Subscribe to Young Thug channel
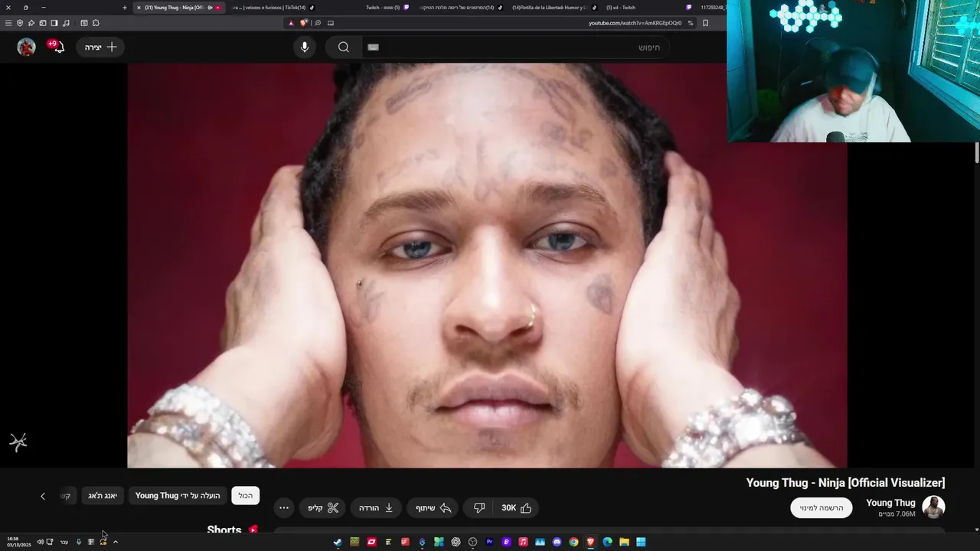Image resolution: width=980 pixels, height=551 pixels. tap(822, 507)
